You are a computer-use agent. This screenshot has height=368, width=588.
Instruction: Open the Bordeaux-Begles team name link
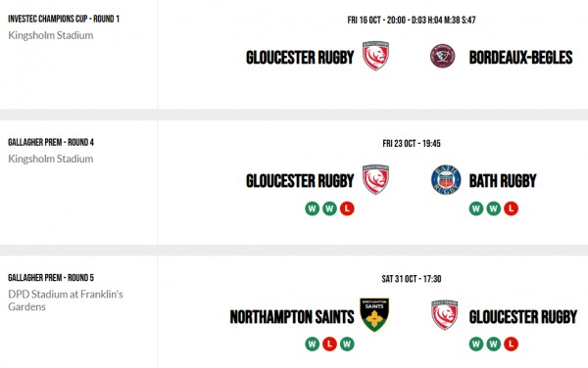(x=521, y=58)
